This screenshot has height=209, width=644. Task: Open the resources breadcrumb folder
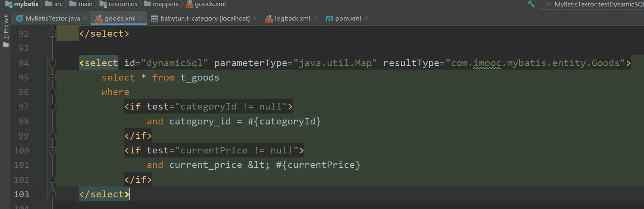[118, 4]
